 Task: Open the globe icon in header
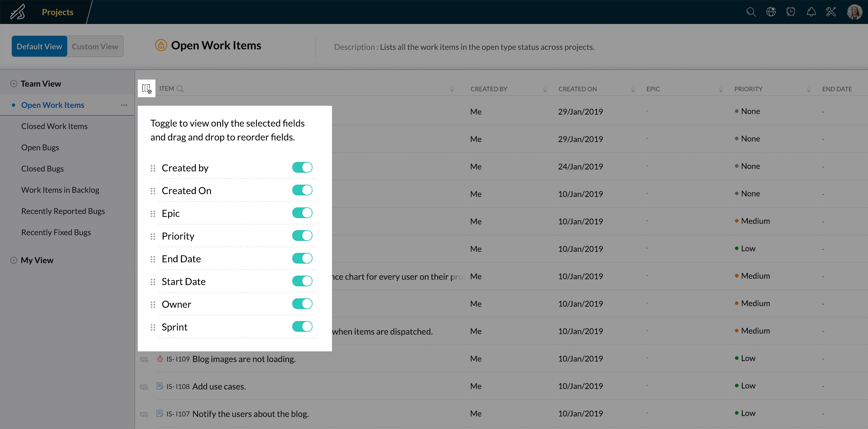771,12
